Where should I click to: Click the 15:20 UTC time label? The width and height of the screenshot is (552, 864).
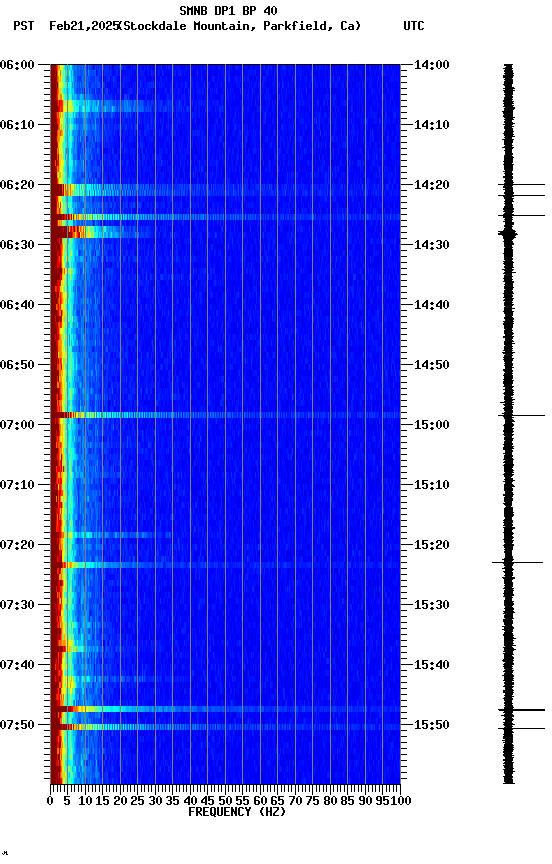click(x=432, y=545)
